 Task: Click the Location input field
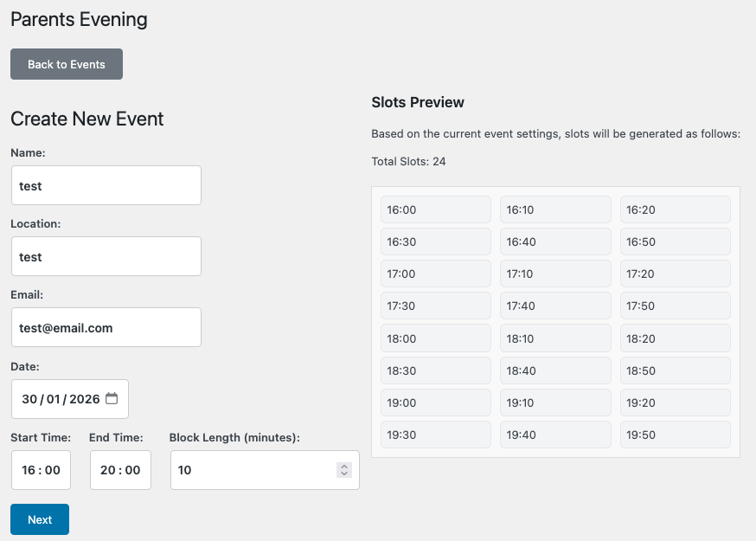coord(106,256)
